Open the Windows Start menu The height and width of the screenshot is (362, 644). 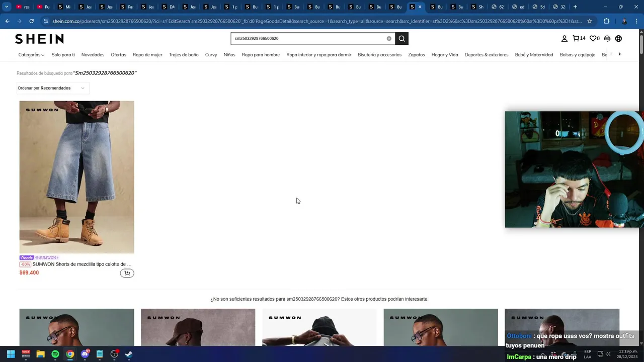(11, 354)
